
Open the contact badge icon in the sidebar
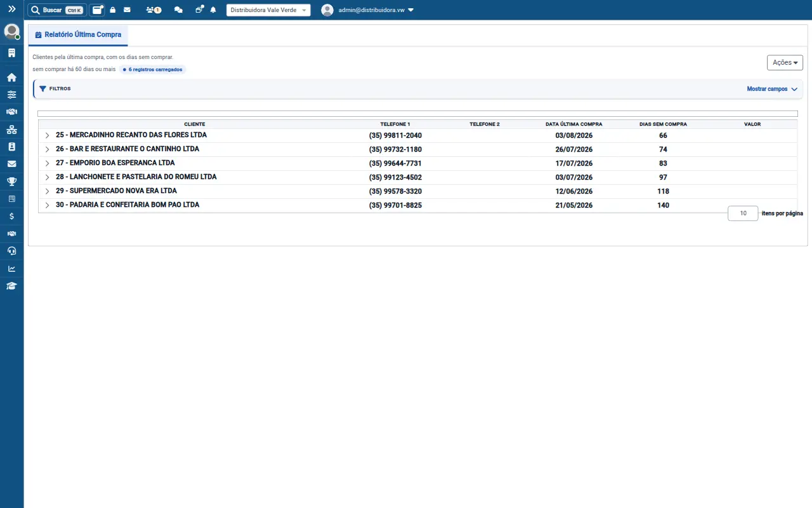coord(11,147)
